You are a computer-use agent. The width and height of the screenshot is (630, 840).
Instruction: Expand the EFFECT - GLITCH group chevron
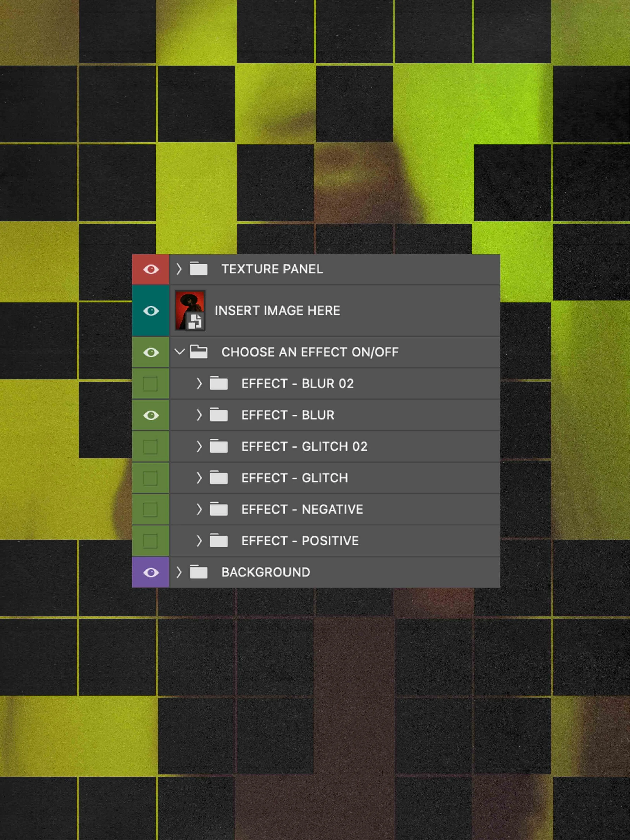click(x=199, y=478)
